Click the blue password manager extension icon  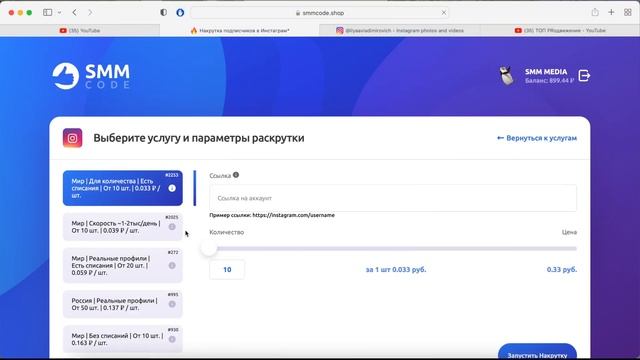point(180,13)
